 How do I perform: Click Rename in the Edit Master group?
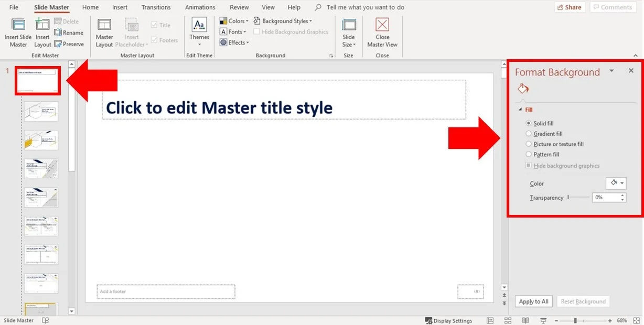pos(69,32)
